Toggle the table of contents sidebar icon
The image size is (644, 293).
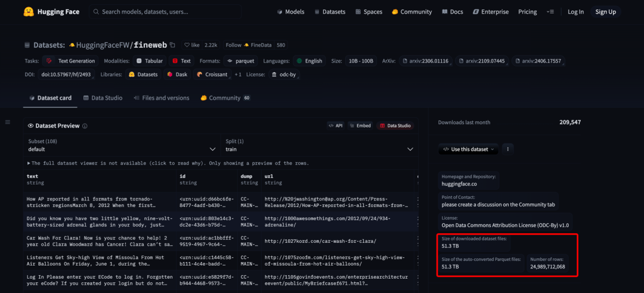7,122
